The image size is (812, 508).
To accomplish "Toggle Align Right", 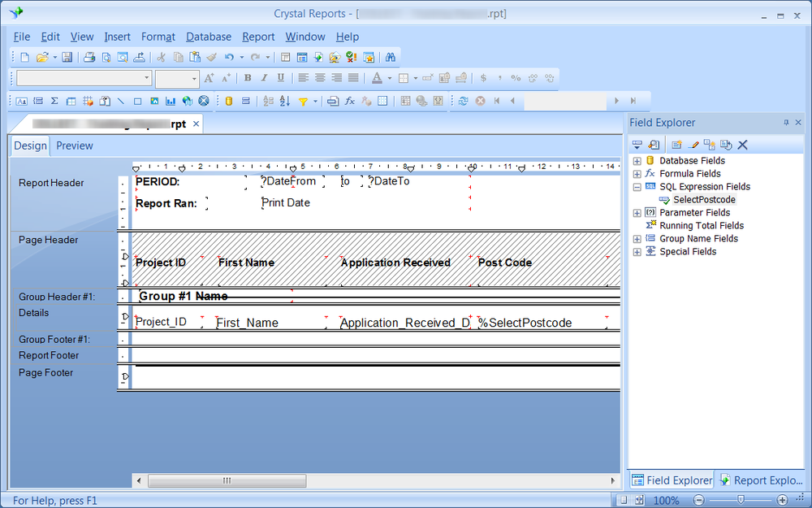I will coord(337,78).
